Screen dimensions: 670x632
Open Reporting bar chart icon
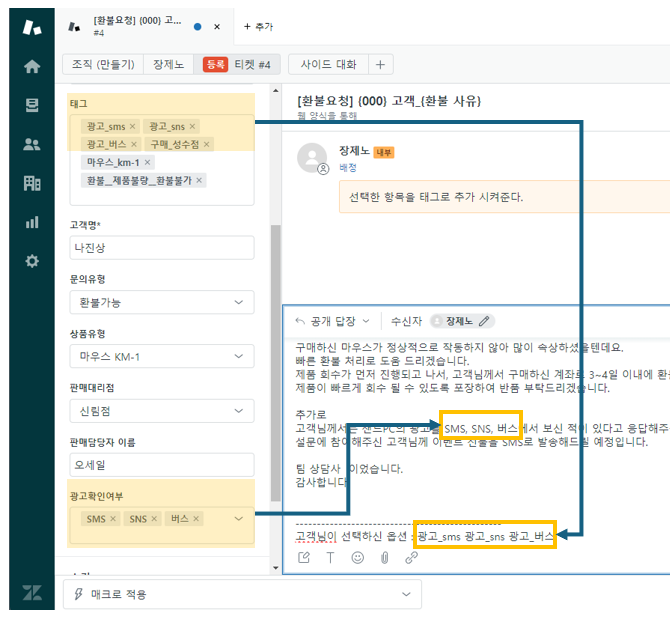coord(32,222)
